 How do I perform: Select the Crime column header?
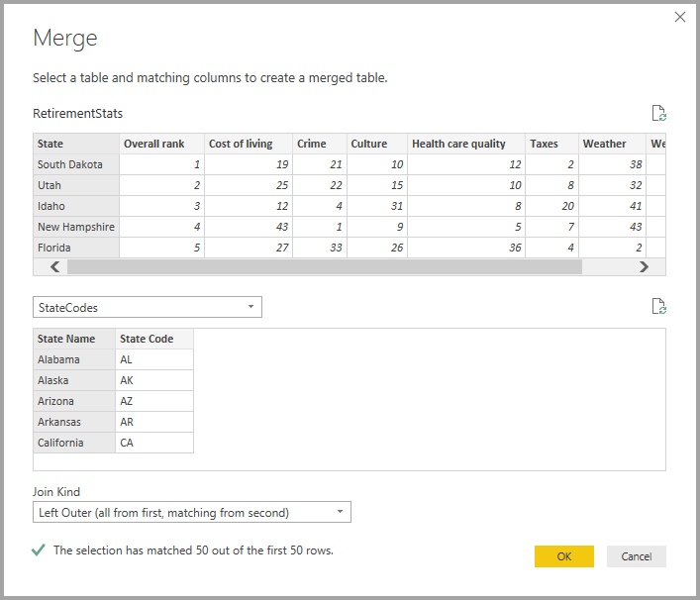tap(320, 144)
